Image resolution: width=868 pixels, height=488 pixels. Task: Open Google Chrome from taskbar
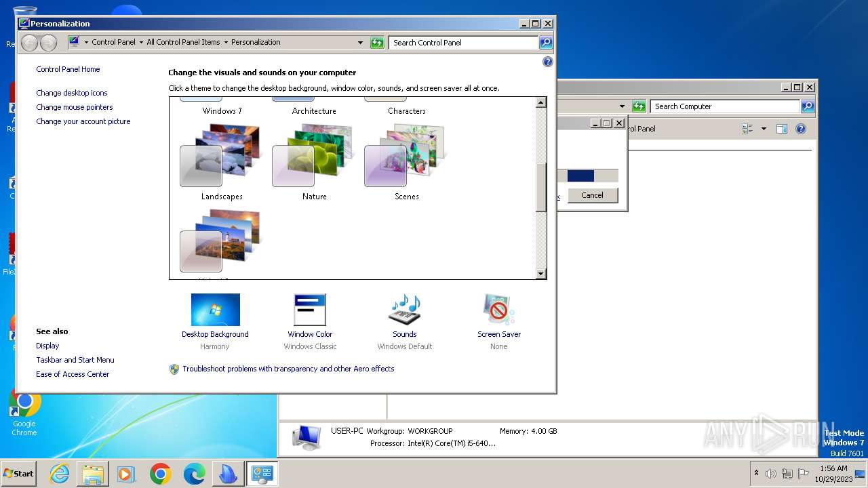pyautogui.click(x=160, y=474)
